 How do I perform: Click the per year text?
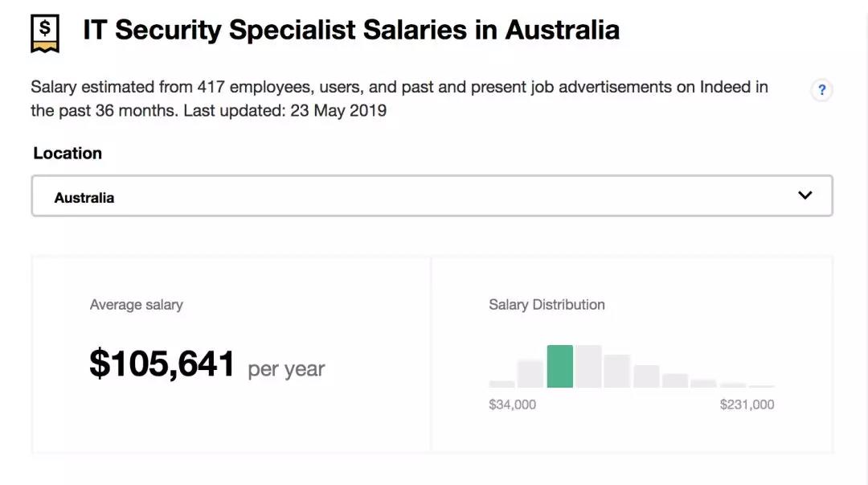(x=286, y=369)
